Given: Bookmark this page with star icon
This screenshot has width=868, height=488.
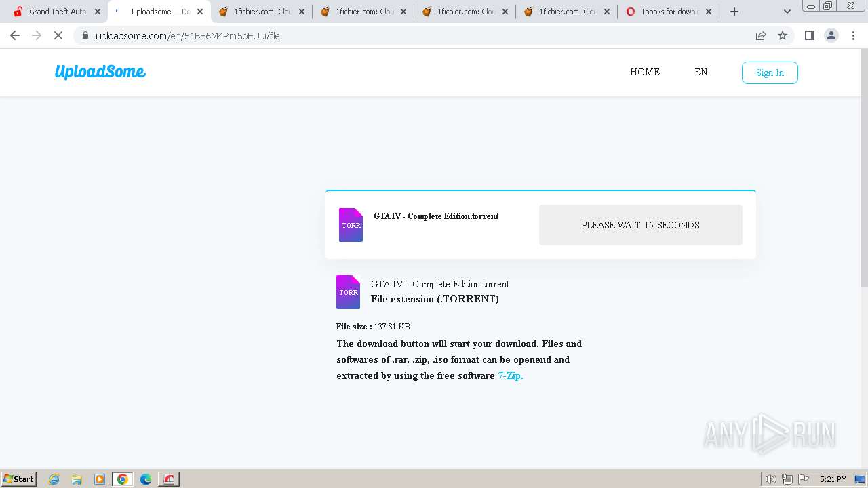Looking at the screenshot, I should [783, 35].
